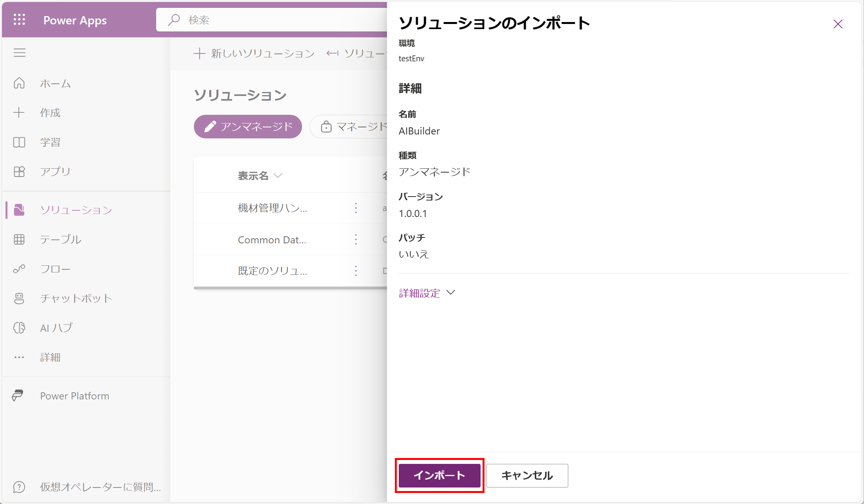Open the Tables (テーブル) grid icon

tap(19, 239)
